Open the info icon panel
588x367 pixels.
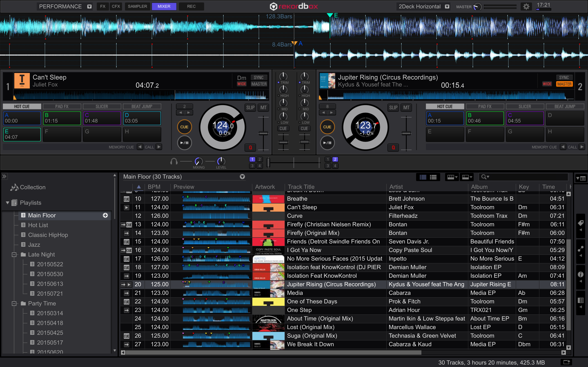click(x=580, y=274)
